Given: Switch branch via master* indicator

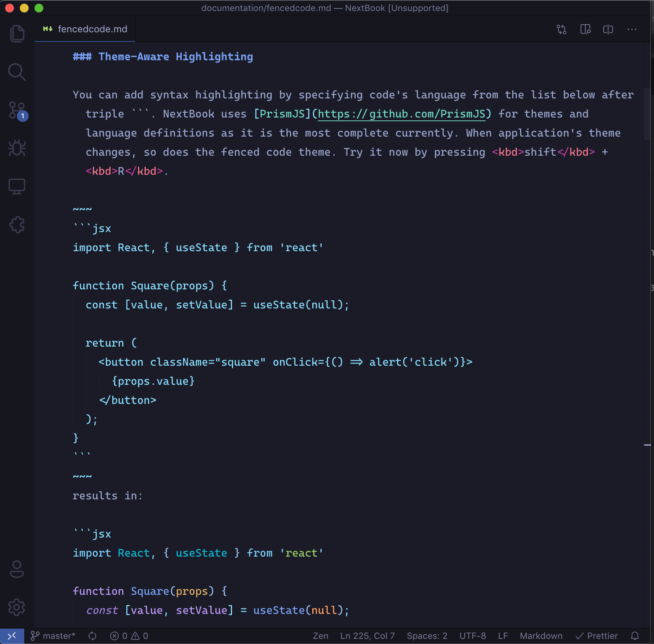Looking at the screenshot, I should point(53,636).
